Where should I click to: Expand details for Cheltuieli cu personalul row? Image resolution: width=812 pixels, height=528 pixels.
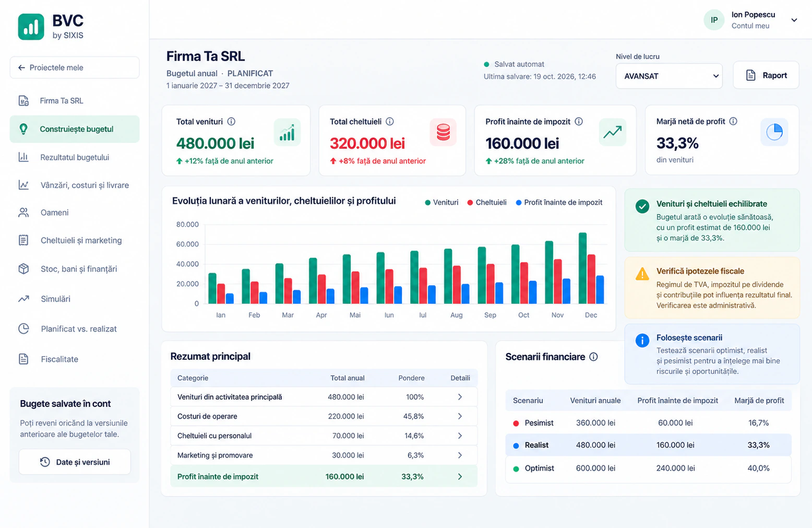(460, 436)
